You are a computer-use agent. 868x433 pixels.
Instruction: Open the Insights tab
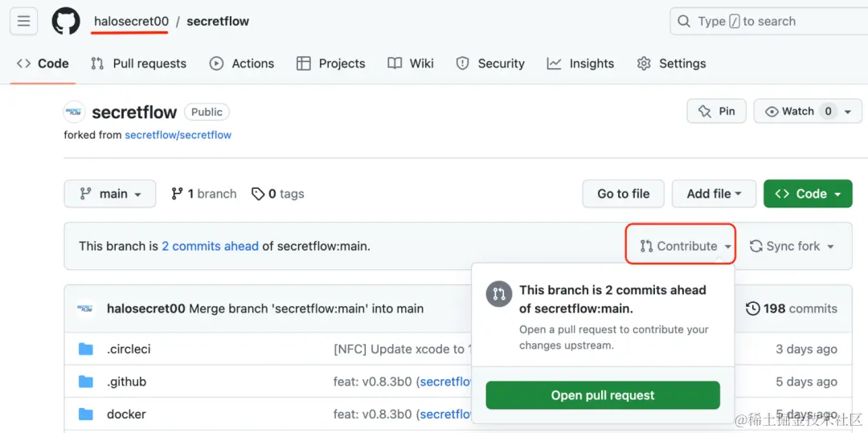580,63
